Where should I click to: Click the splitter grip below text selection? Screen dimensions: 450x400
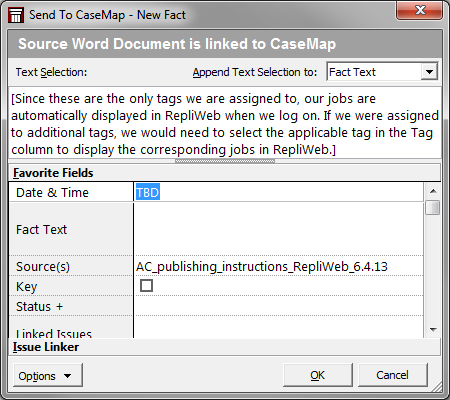(225, 161)
